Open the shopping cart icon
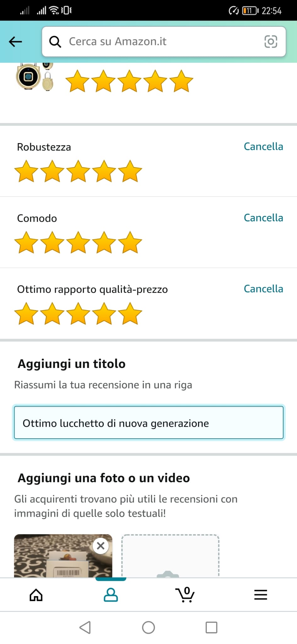Viewport: 297px width, 644px height. click(x=185, y=595)
